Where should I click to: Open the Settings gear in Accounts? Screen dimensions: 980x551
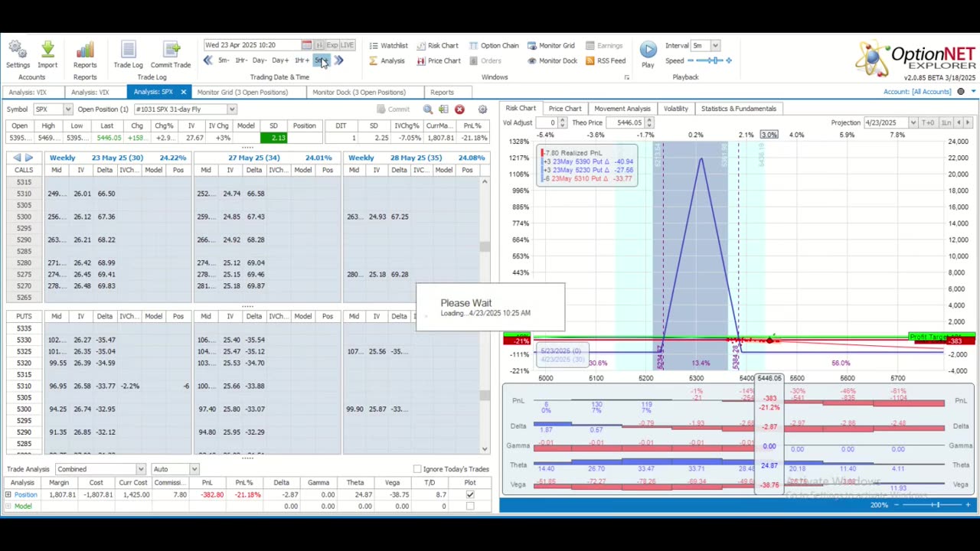click(18, 52)
